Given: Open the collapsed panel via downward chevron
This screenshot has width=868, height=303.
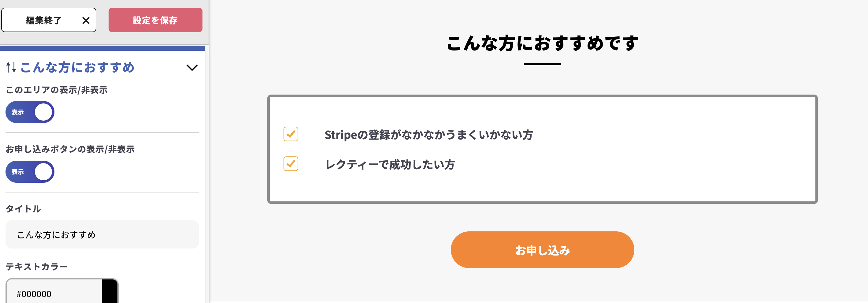Looking at the screenshot, I should pos(192,67).
